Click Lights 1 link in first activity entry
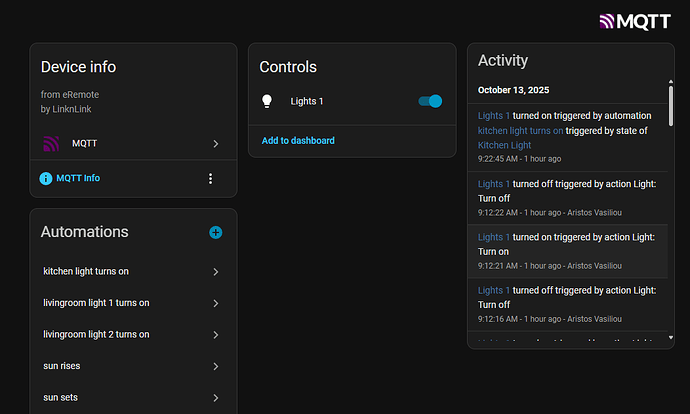 [x=494, y=116]
